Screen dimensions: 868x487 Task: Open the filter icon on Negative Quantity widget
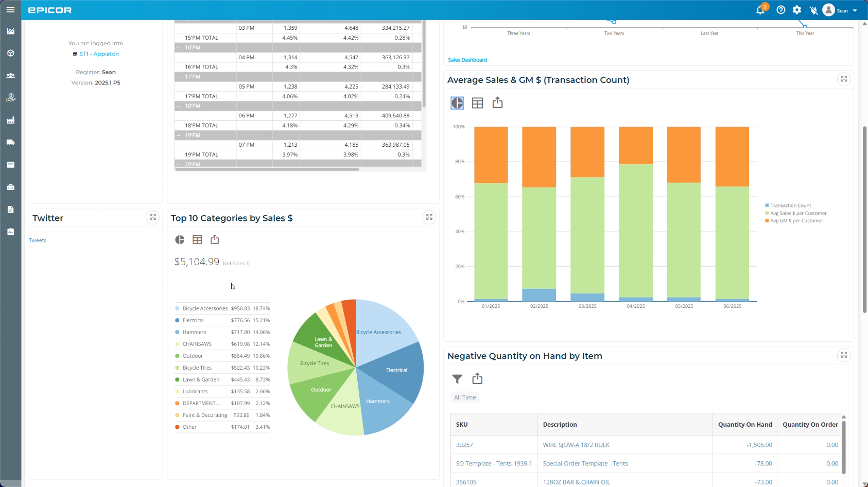pos(457,378)
